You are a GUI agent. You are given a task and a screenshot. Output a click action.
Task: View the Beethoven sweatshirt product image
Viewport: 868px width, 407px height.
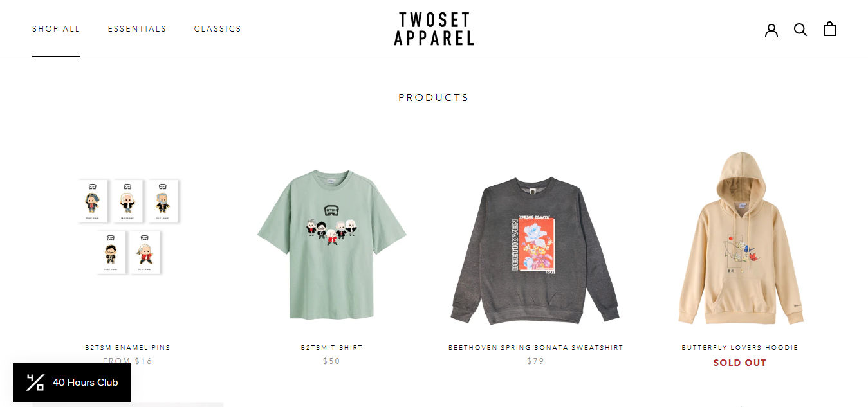(x=535, y=250)
